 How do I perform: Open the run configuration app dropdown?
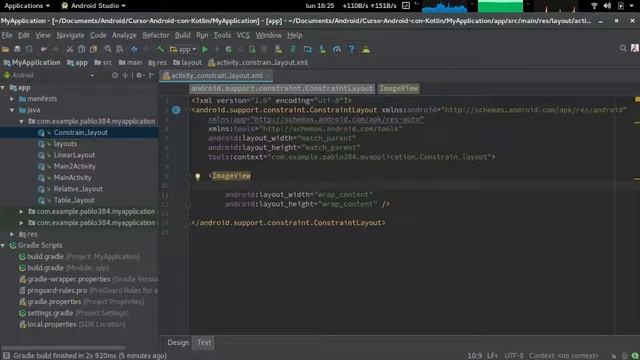183,49
